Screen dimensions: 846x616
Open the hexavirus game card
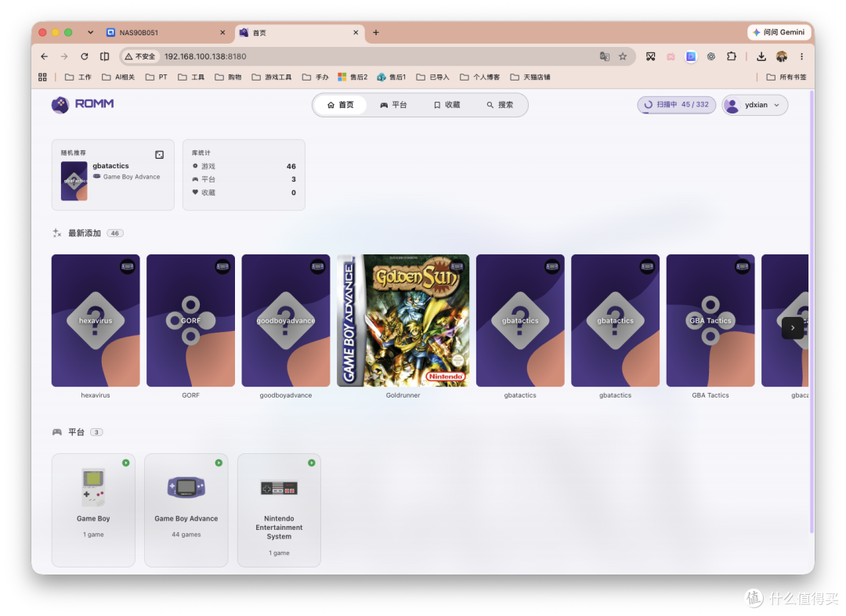tap(96, 320)
